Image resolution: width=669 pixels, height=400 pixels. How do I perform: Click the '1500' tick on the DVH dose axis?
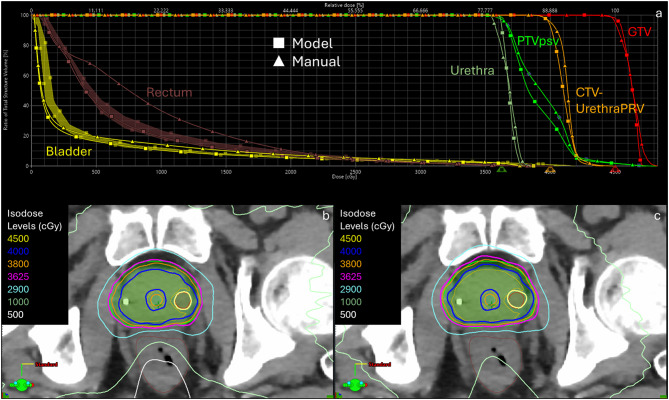(226, 172)
